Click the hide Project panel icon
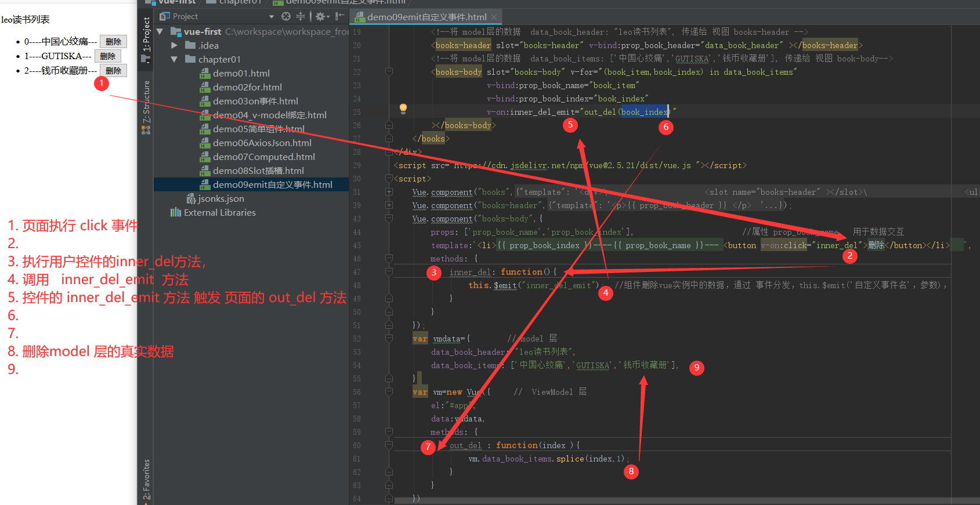This screenshot has width=980, height=505. point(340,16)
